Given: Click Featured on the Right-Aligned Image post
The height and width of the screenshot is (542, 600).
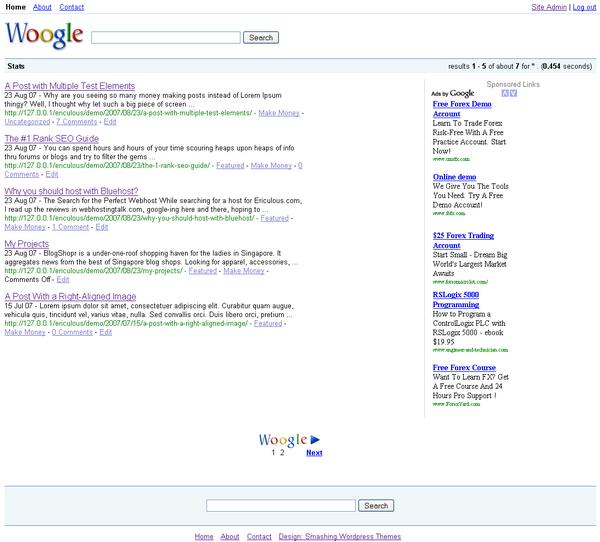Looking at the screenshot, I should click(x=268, y=323).
